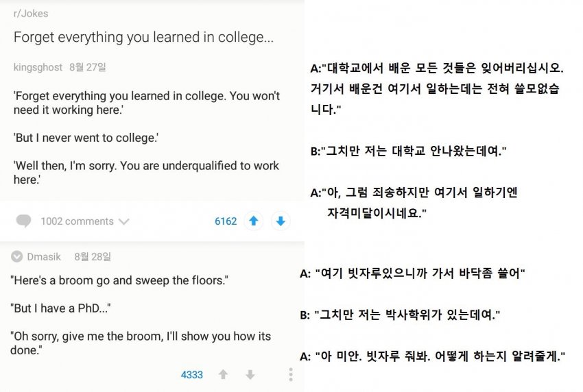This screenshot has width=583, height=392.
Task: Upvote the 'Forget everything you learned' post
Action: click(x=254, y=221)
